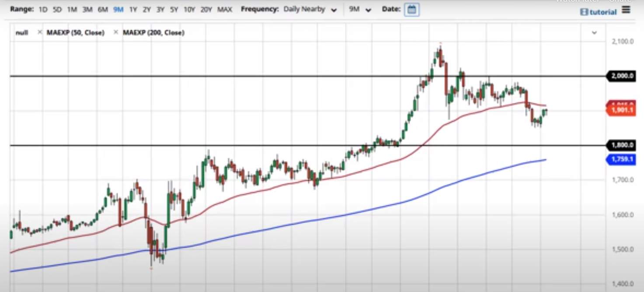Select the 1M range
Screen dimensions: 644x292
(x=72, y=9)
